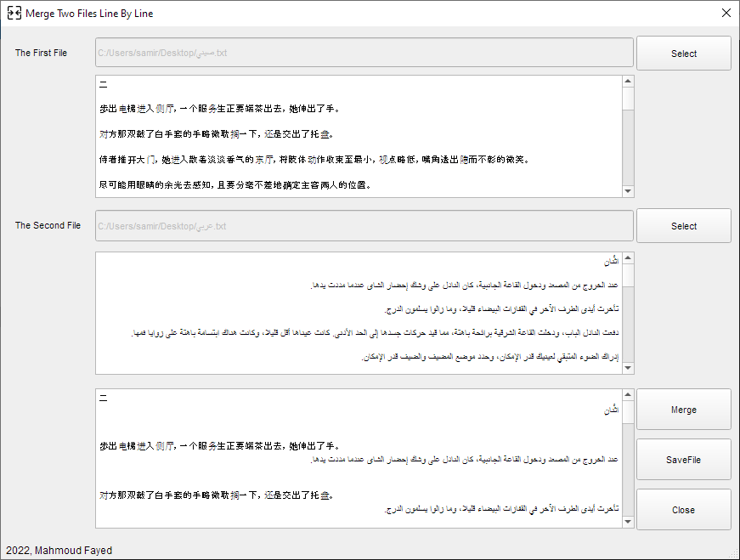
Task: Select the first file to merge
Action: point(683,54)
